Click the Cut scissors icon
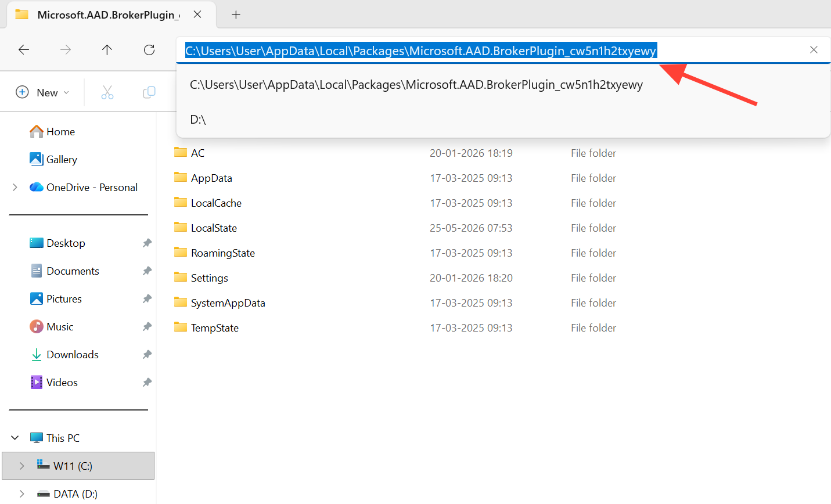The height and width of the screenshot is (504, 831). pos(107,92)
